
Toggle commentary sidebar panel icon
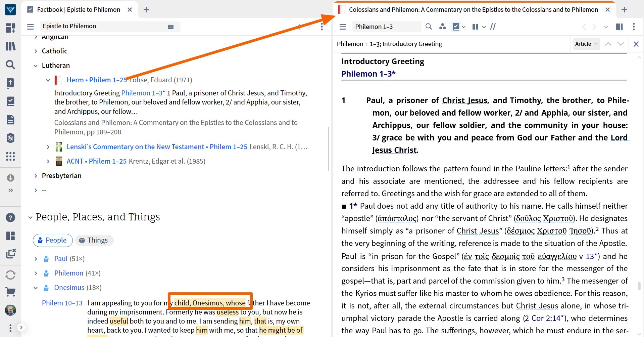(620, 27)
